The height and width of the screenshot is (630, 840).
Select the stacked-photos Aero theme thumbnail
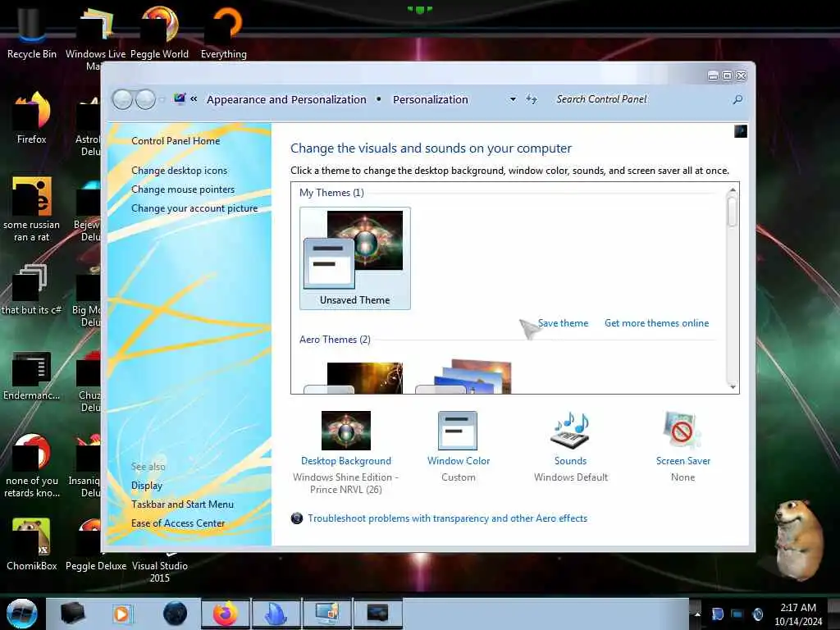(x=464, y=377)
